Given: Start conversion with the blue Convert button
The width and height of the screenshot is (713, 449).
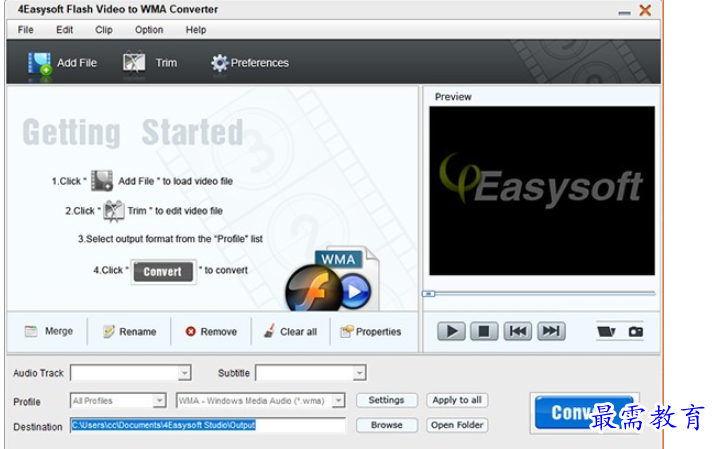Looking at the screenshot, I should 584,413.
